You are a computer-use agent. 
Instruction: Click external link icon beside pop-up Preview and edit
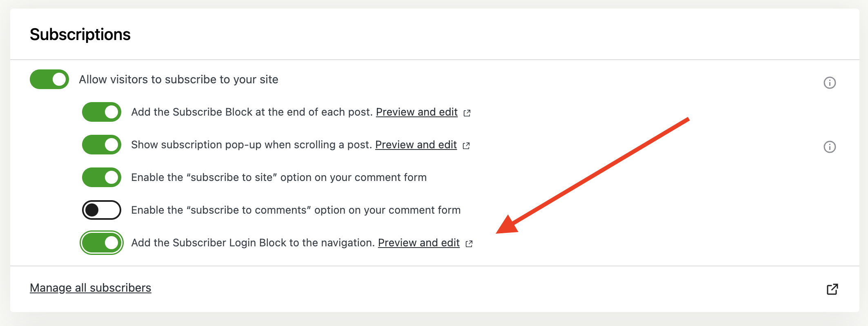click(467, 145)
